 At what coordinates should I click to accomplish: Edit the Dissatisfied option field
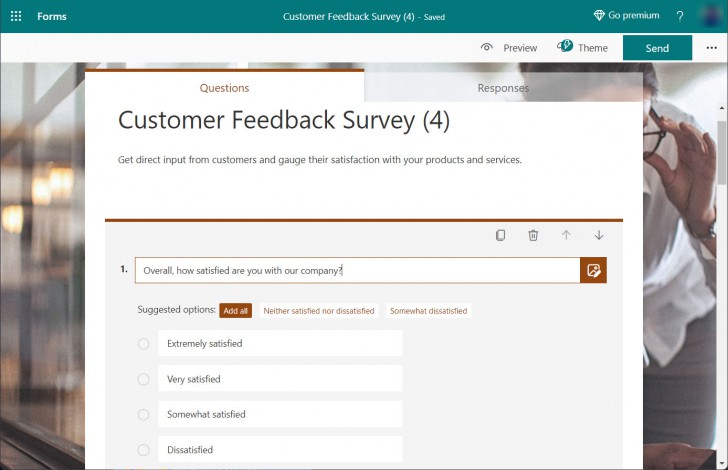280,449
